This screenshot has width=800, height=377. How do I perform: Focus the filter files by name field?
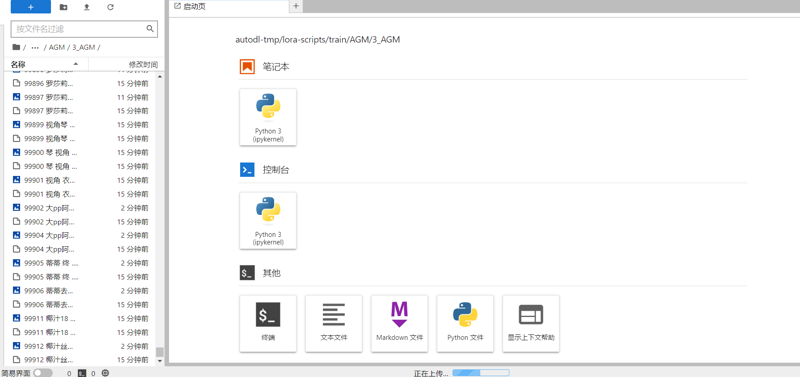click(84, 29)
